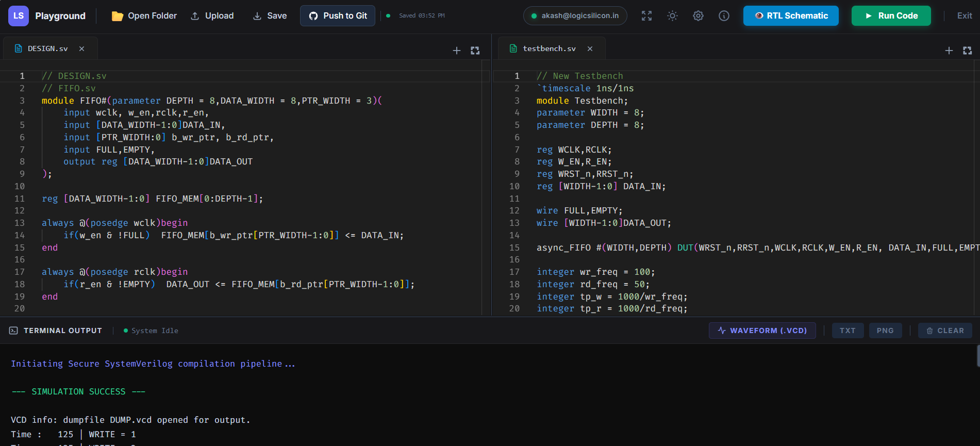Viewport: 980px width, 446px height.
Task: Click 'integer tp_r = 1000/rd_freq;' line
Action: [x=612, y=308]
